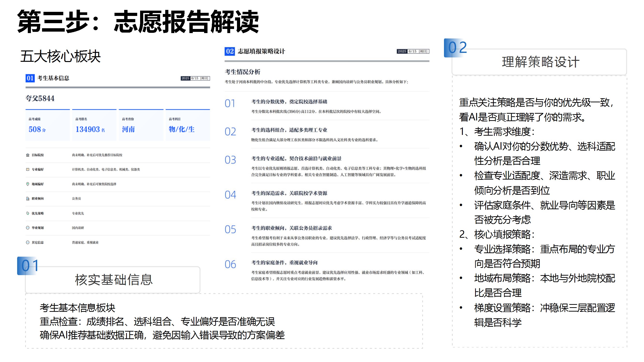
Task: Click the bank icon beside 目标院校
Action: (28, 155)
